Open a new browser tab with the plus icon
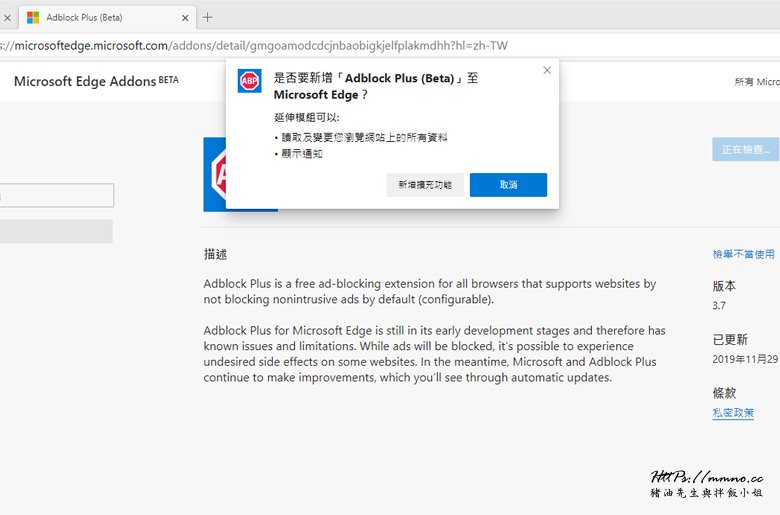 tap(207, 17)
